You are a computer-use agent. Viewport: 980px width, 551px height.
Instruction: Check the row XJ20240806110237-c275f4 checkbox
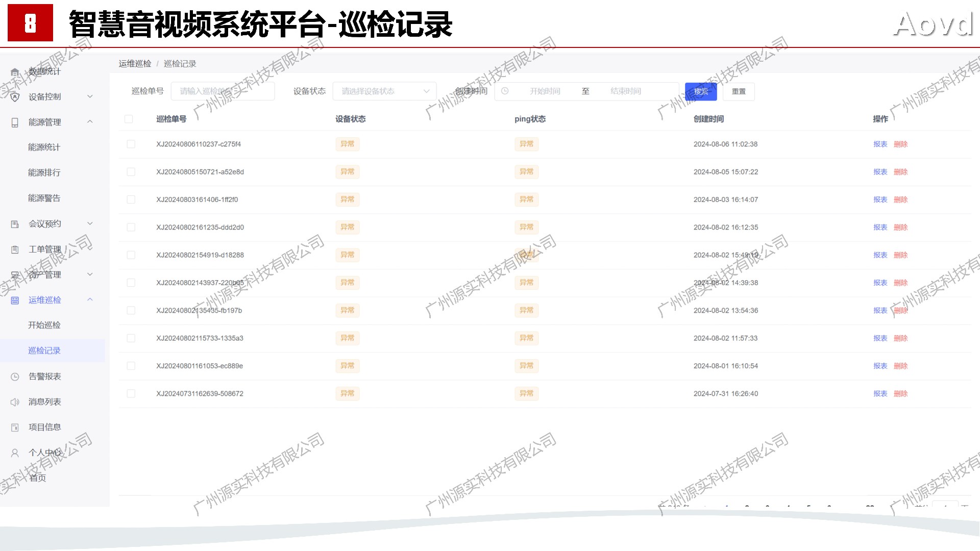click(x=131, y=144)
